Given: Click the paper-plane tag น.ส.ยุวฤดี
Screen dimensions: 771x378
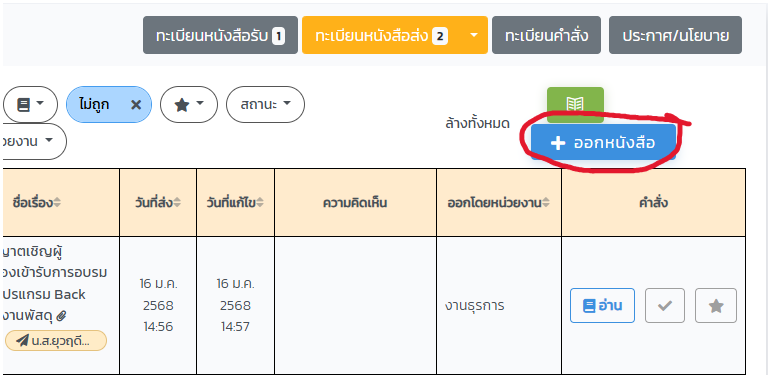Looking at the screenshot, I should point(56,341).
